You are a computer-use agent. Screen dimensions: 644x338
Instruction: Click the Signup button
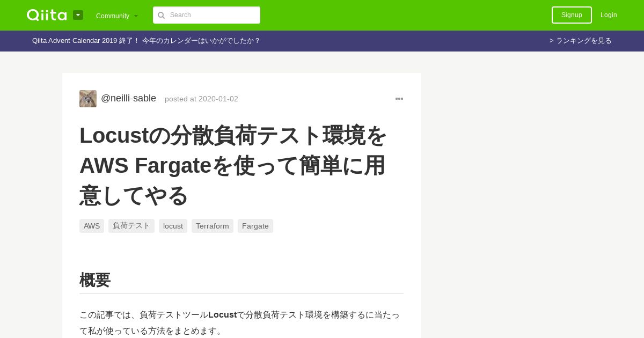[x=572, y=15]
